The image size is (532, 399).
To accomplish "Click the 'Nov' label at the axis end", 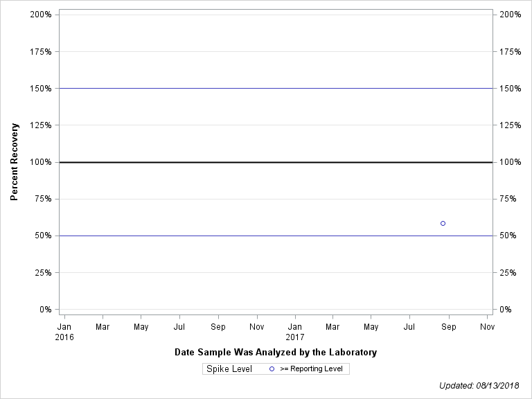I will tap(487, 327).
